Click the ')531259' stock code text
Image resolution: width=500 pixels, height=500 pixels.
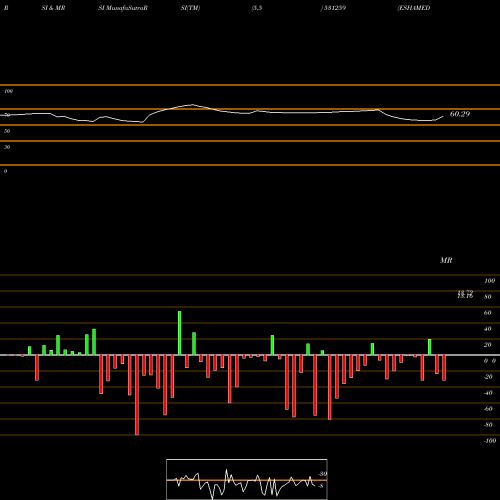tap(333, 8)
